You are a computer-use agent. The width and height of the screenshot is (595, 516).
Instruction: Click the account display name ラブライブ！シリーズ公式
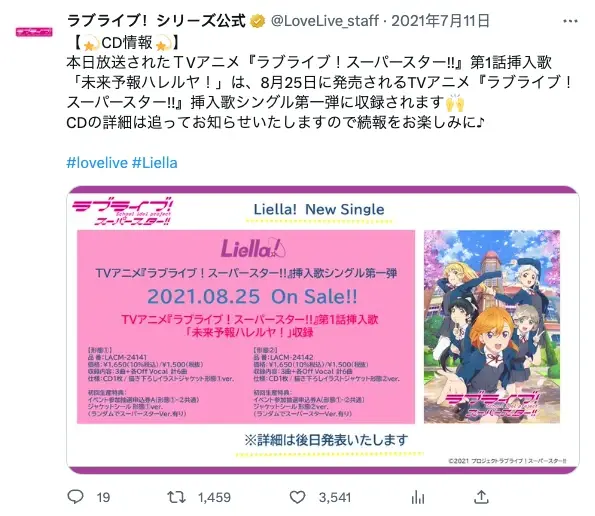(x=156, y=21)
